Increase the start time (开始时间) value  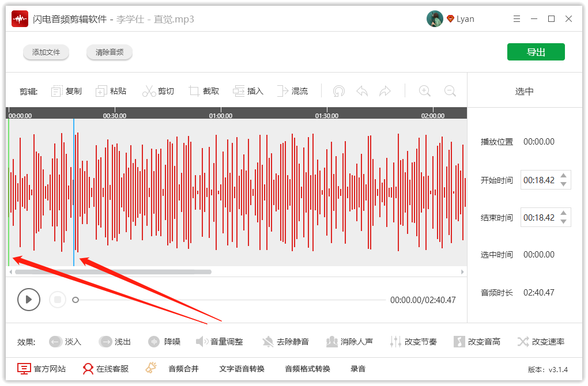coord(563,176)
